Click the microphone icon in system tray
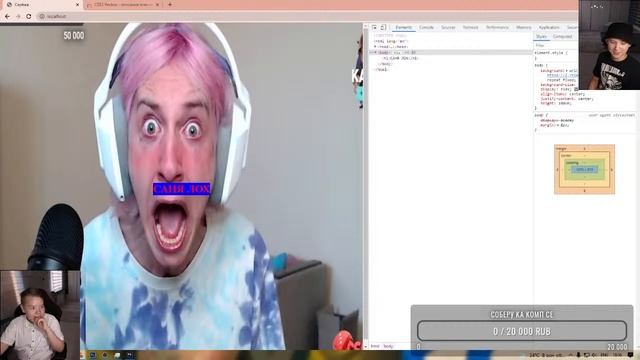Image resolution: width=640 pixels, height=360 pixels. tap(578, 355)
